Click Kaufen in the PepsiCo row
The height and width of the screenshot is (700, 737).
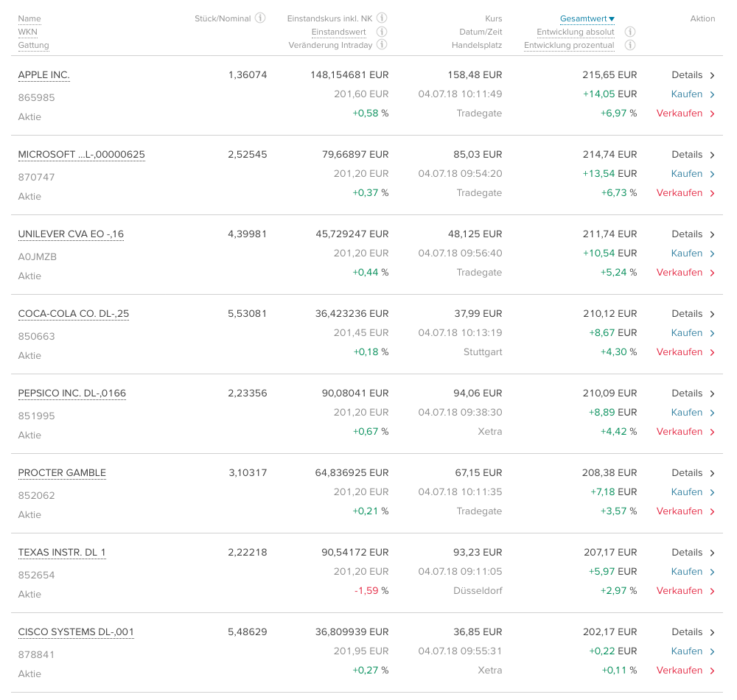(694, 412)
